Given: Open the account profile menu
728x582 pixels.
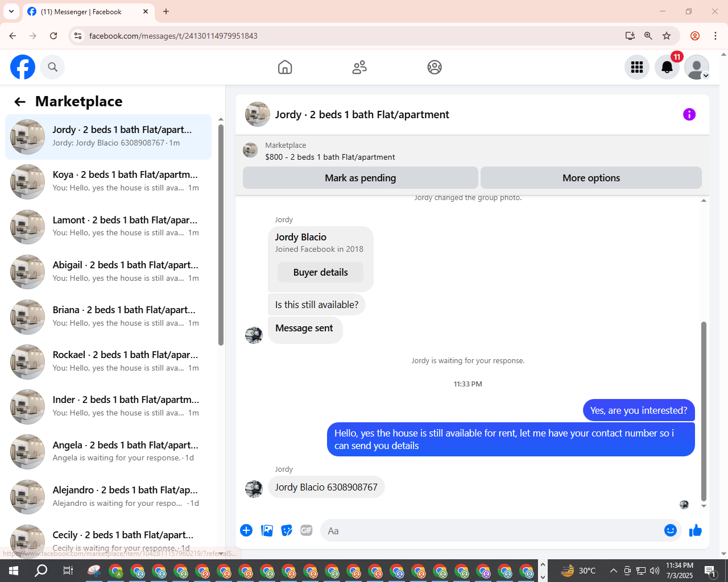Looking at the screenshot, I should 697,67.
